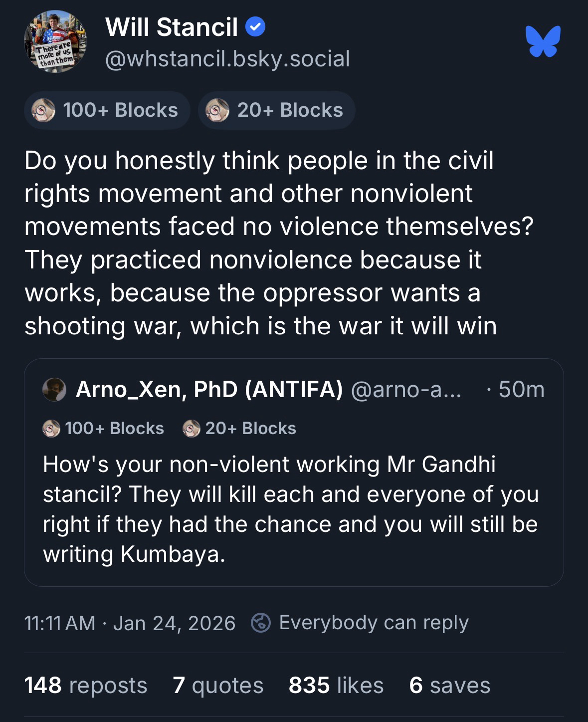Click the Bluesky butterfly logo
The image size is (588, 722).
(x=543, y=41)
